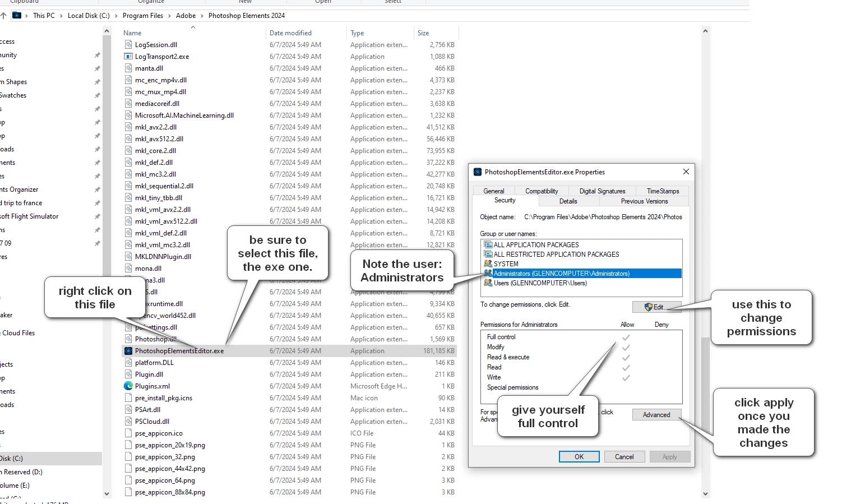Expand the Local Disk (C:) breadcrumb chevron

click(x=117, y=16)
